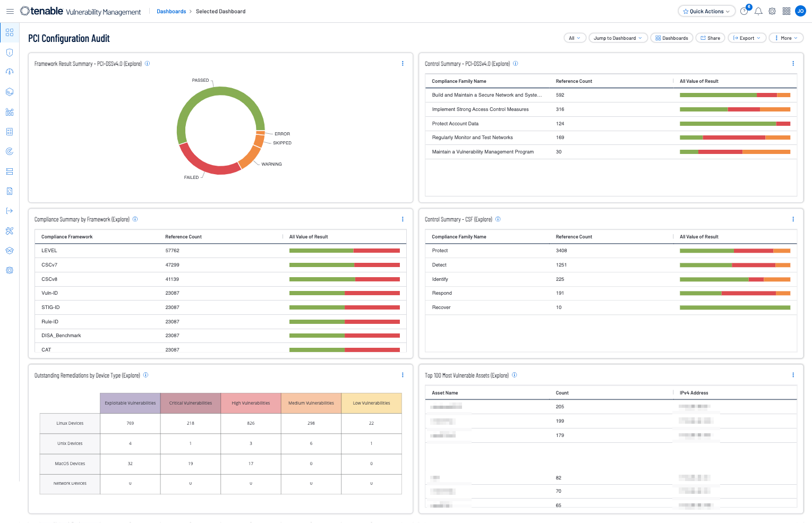This screenshot has height=523, width=812.
Task: Click the Tenable Vulnerability Management logo
Action: tap(81, 11)
